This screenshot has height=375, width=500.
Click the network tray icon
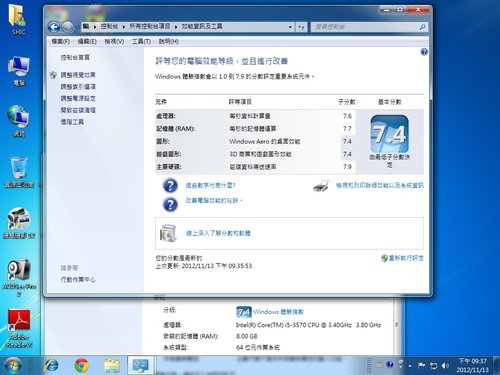433,366
